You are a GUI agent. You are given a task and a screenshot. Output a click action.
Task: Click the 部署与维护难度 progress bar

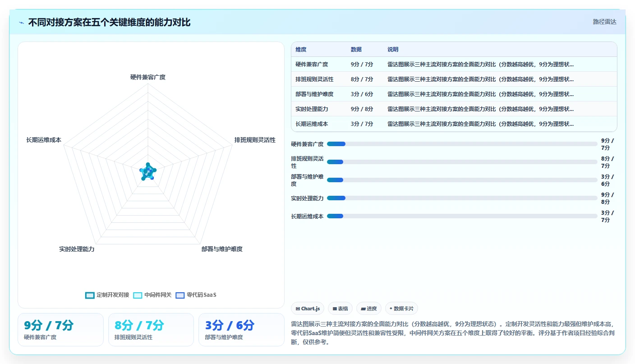click(462, 180)
